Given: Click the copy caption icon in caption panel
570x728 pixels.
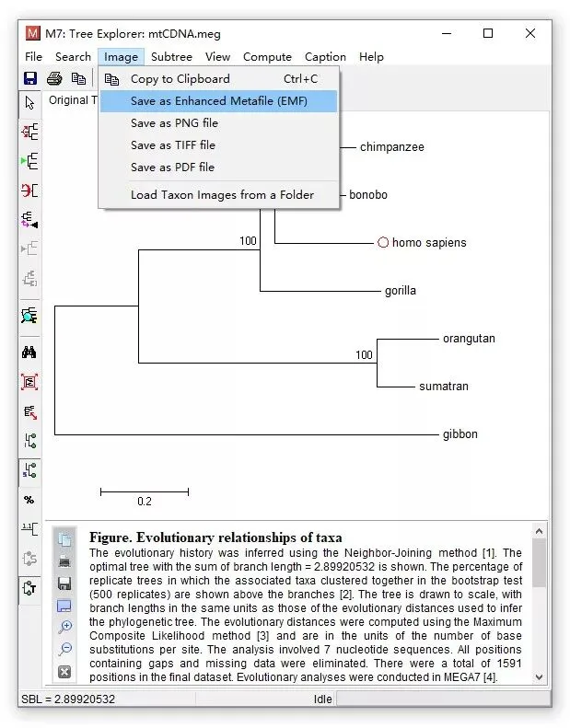Looking at the screenshot, I should (64, 539).
